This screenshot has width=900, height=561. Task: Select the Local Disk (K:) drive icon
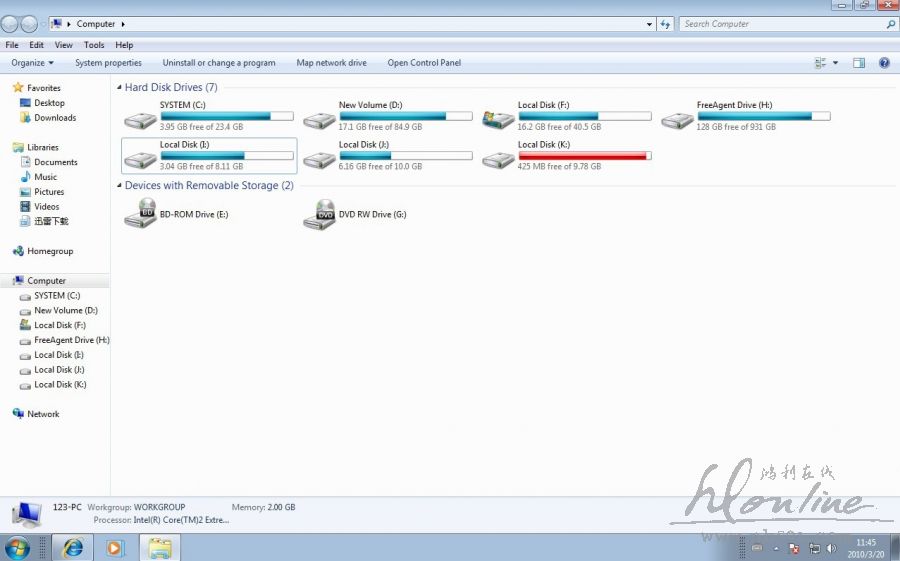[498, 160]
